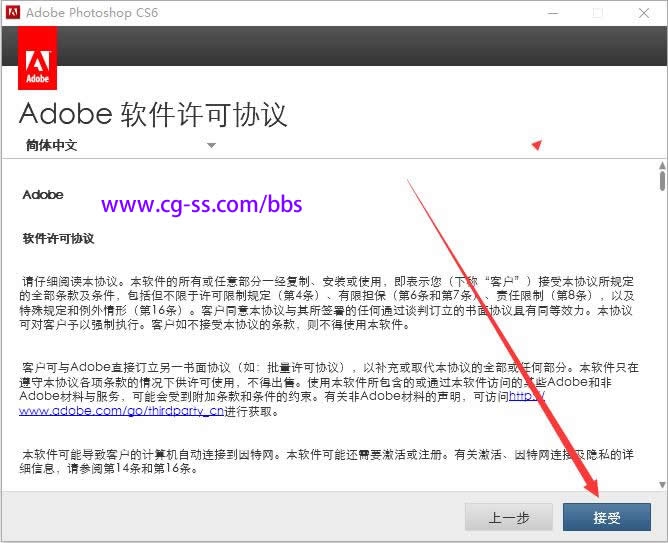Close the Adobe Photoshop CS6 installer window
The width and height of the screenshot is (668, 543).
click(643, 13)
